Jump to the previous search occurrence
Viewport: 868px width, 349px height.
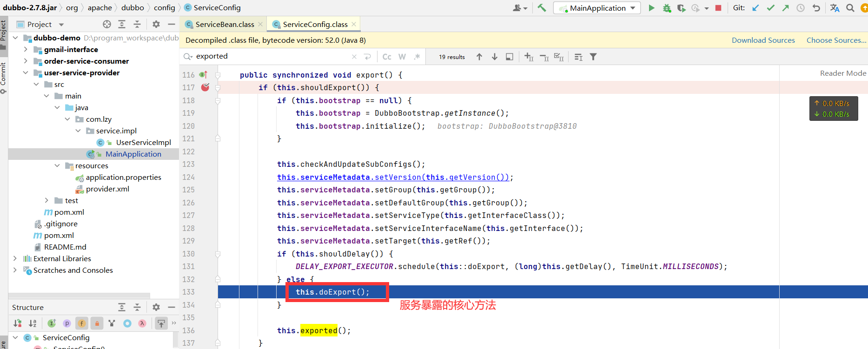(479, 57)
